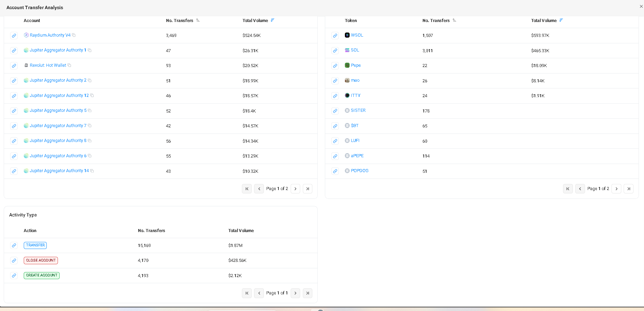Copy the Raydium Authority V4 address
This screenshot has width=644, height=311.
click(74, 35)
